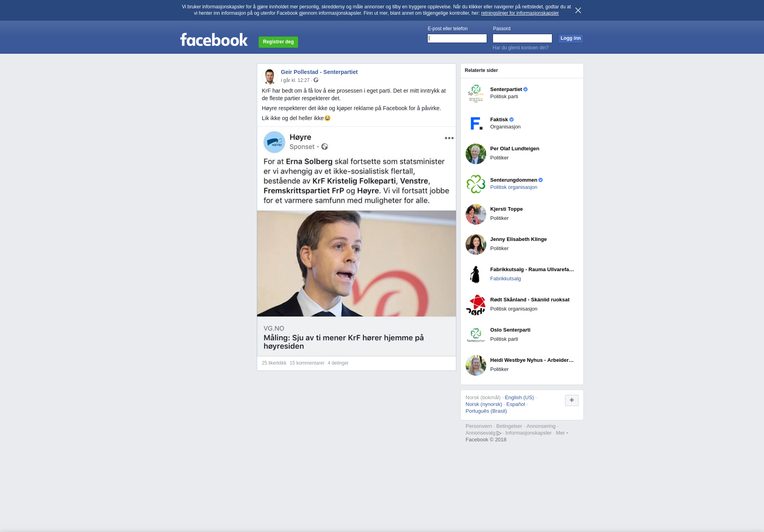This screenshot has width=764, height=532.
Task: Focus the Passord input field
Action: [x=522, y=38]
